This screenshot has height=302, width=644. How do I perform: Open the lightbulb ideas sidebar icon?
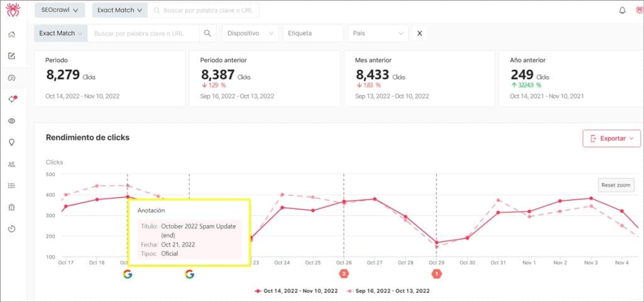pos(11,142)
